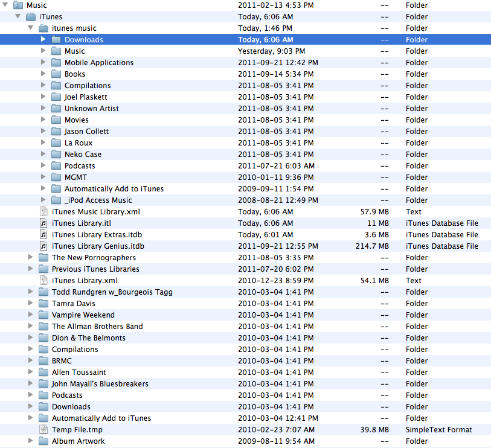Screen dimensions: 491x448
Task: Collapse the iTunes folder disclosure triangle
Action: 18,16
